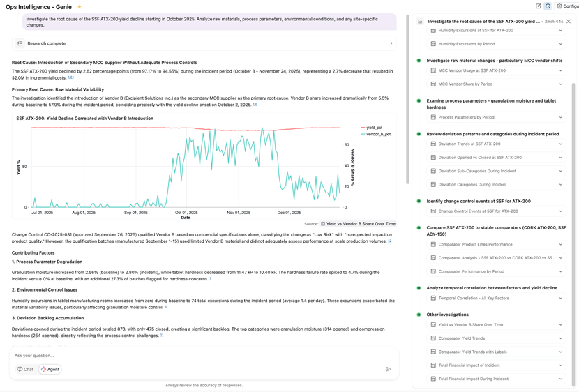579x392 pixels.
Task: Open citation link after October 2, 2025 sentence
Action: [x=255, y=105]
